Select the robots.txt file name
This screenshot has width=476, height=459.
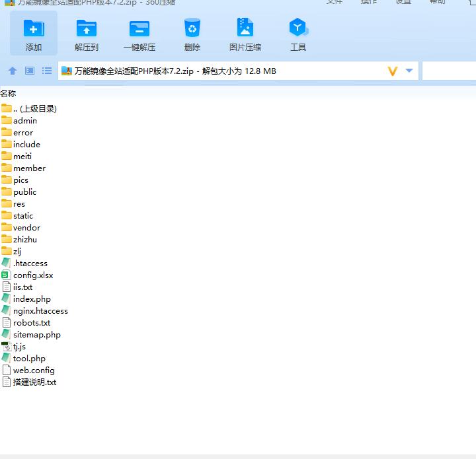click(x=32, y=322)
